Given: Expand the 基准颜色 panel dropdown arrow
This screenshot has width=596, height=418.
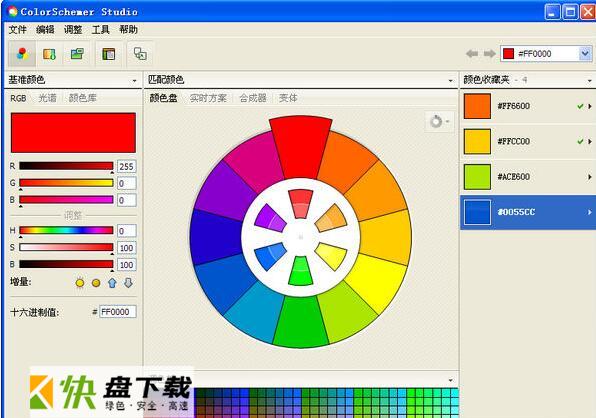Looking at the screenshot, I should [x=135, y=81].
